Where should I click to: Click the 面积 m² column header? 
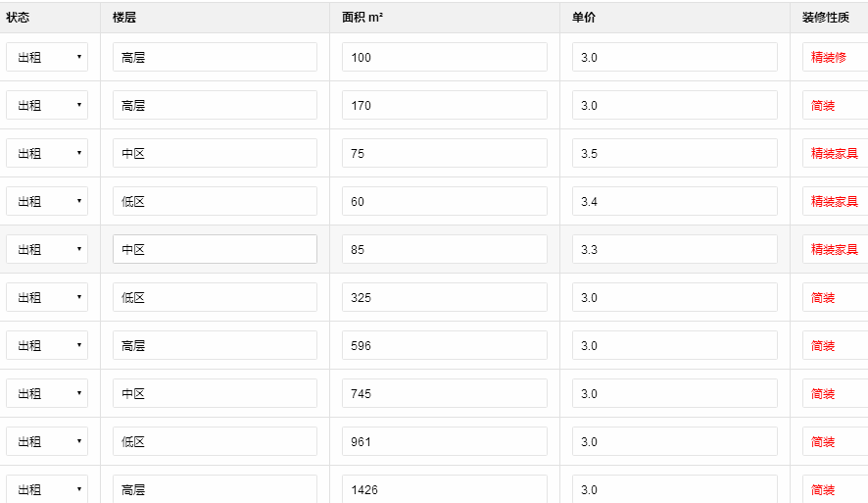pos(362,17)
